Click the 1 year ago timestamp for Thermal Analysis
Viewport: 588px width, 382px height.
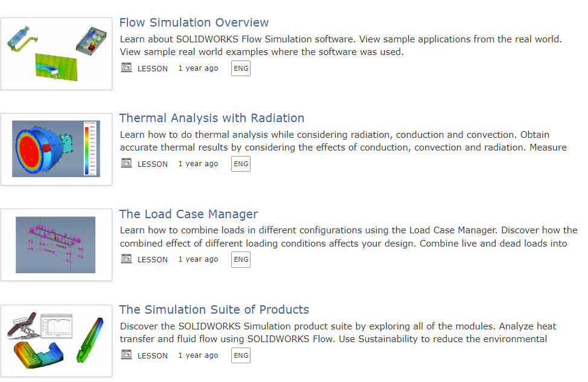(198, 164)
